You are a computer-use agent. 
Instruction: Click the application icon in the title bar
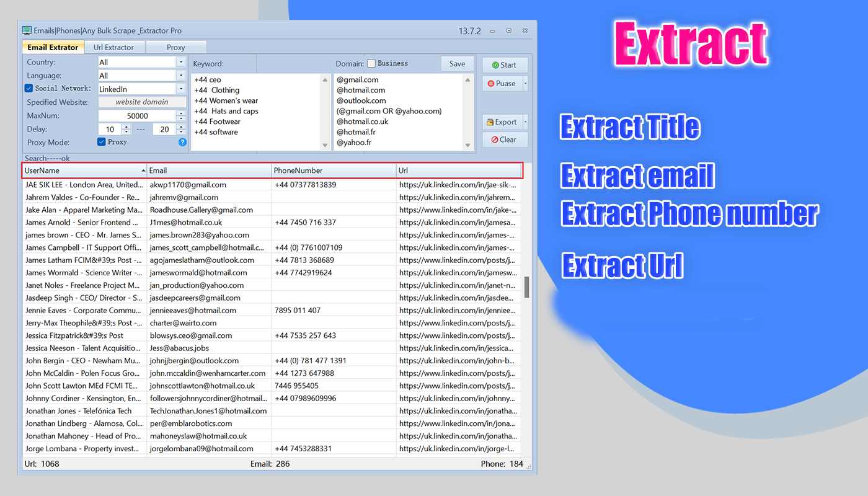(27, 30)
